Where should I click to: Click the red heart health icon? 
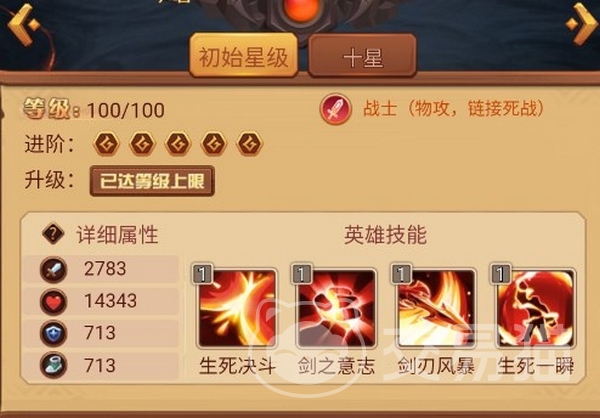tap(53, 302)
